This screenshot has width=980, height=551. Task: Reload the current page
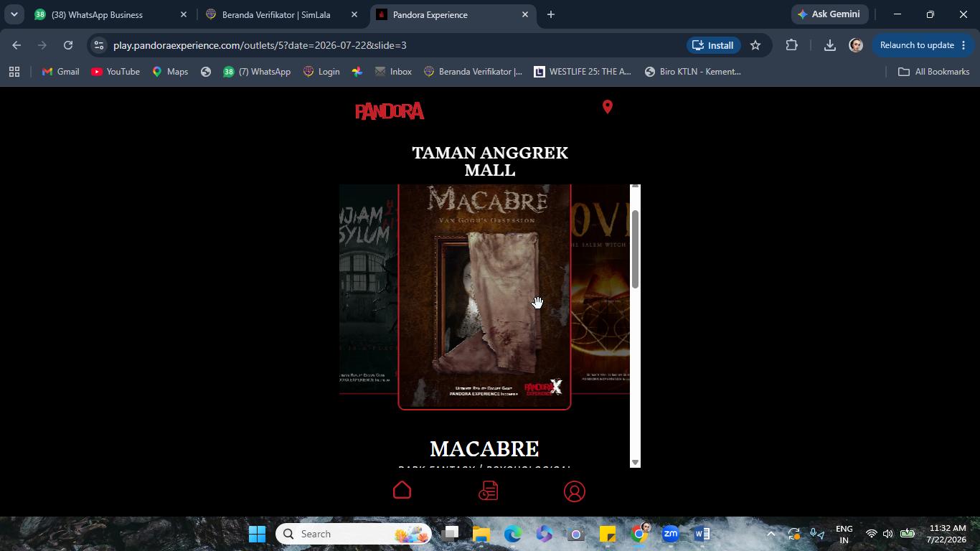click(x=68, y=45)
